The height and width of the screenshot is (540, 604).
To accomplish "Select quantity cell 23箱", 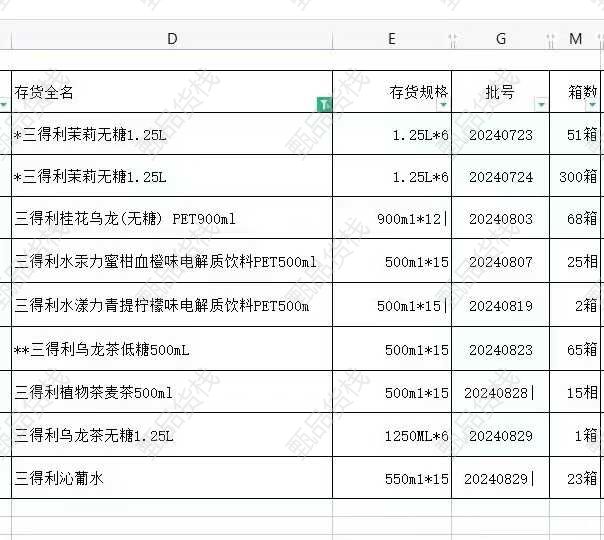I will click(x=575, y=478).
